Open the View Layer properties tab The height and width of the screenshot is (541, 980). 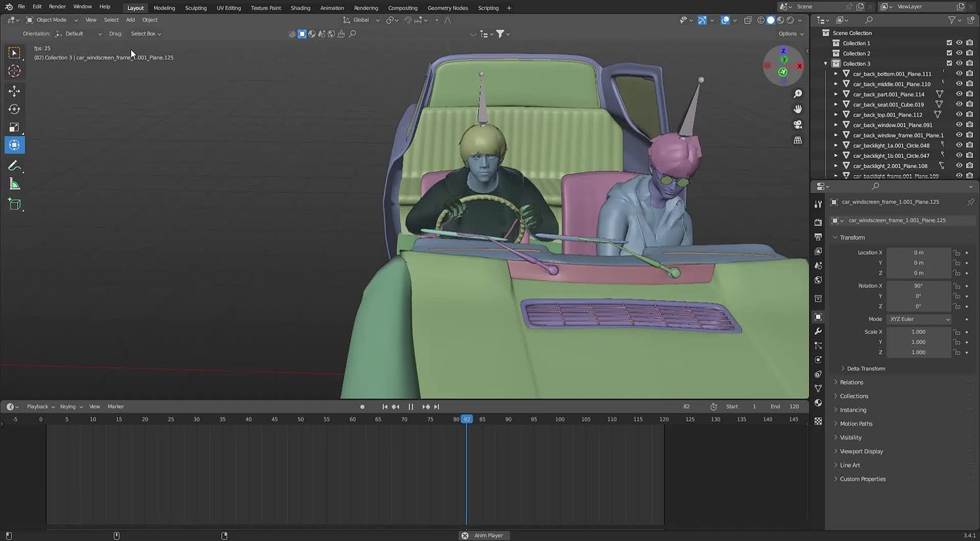(818, 251)
